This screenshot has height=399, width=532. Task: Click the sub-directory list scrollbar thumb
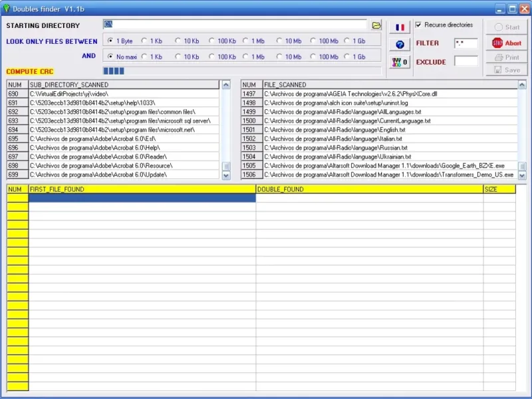[226, 166]
